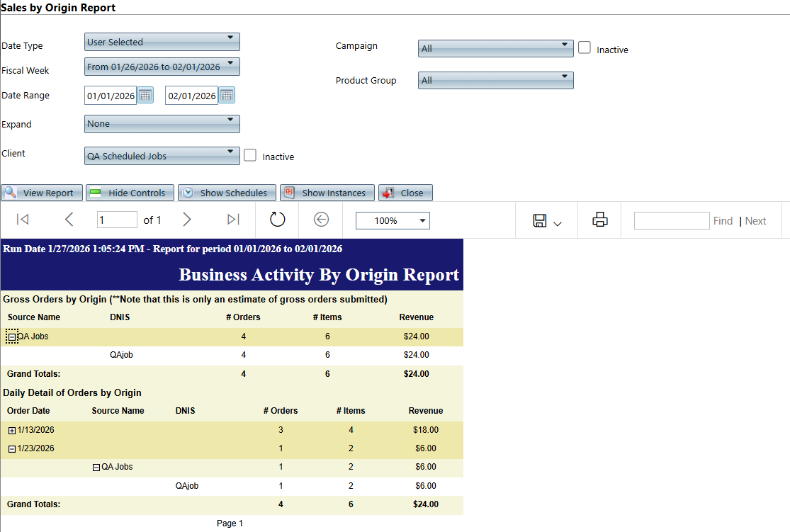Print the report using printer icon
Viewport: 790px width, 532px height.
click(x=600, y=220)
